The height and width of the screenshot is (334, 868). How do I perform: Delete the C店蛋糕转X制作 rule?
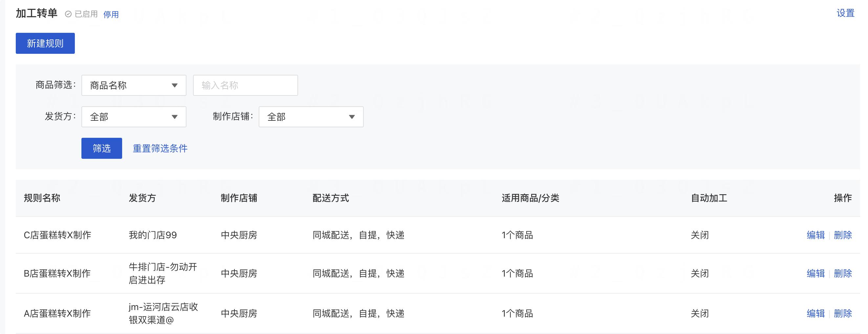[842, 235]
